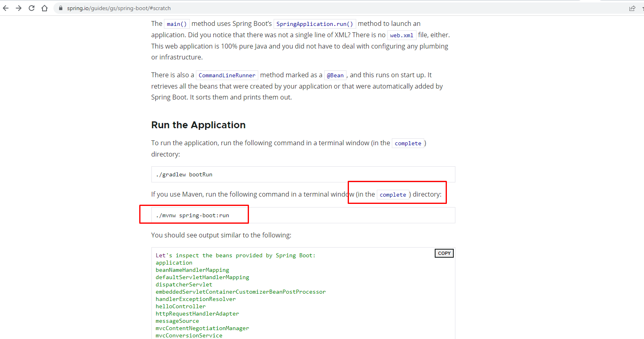644x339 pixels.
Task: Reload the Spring guide page
Action: [32, 8]
